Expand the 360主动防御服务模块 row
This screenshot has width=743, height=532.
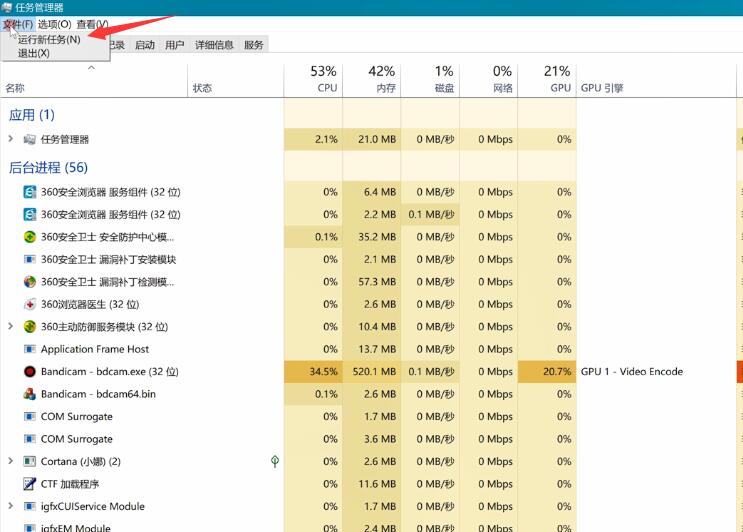click(10, 326)
